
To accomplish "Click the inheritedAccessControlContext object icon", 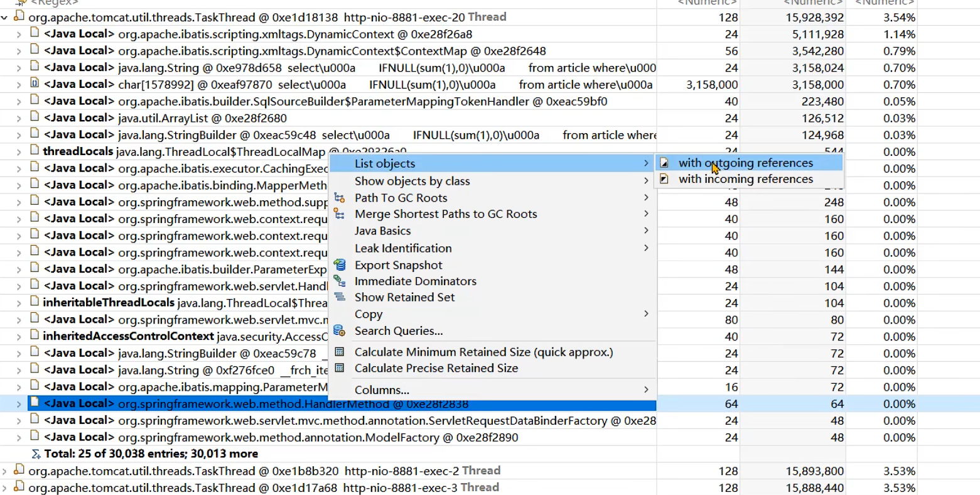I will pyautogui.click(x=35, y=335).
